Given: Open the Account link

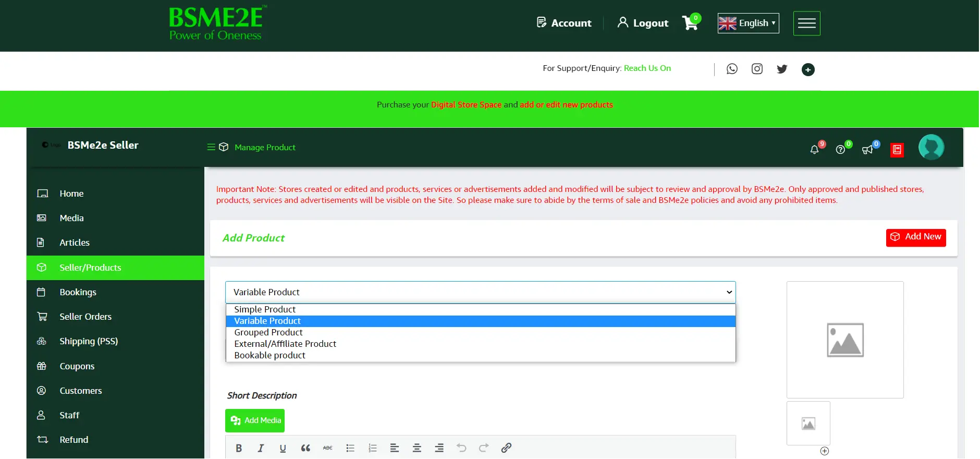Looking at the screenshot, I should [564, 23].
